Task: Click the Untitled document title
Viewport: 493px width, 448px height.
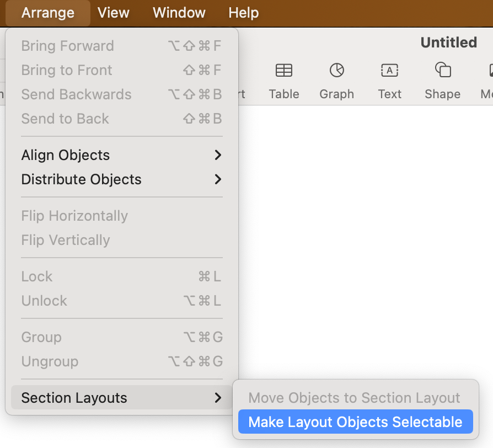Action: [448, 42]
